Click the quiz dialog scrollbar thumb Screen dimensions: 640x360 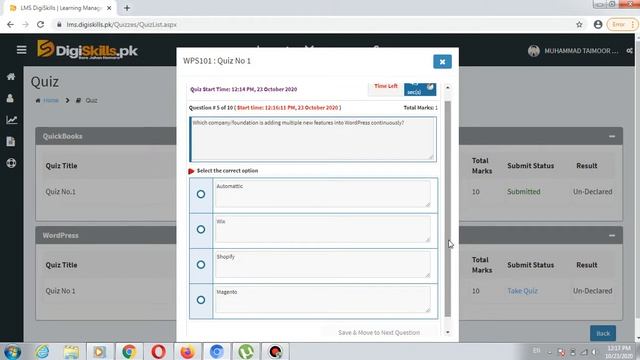point(448,209)
